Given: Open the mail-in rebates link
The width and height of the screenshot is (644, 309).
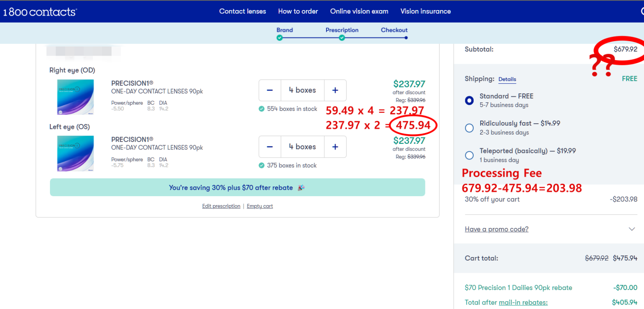Looking at the screenshot, I should pos(523,303).
